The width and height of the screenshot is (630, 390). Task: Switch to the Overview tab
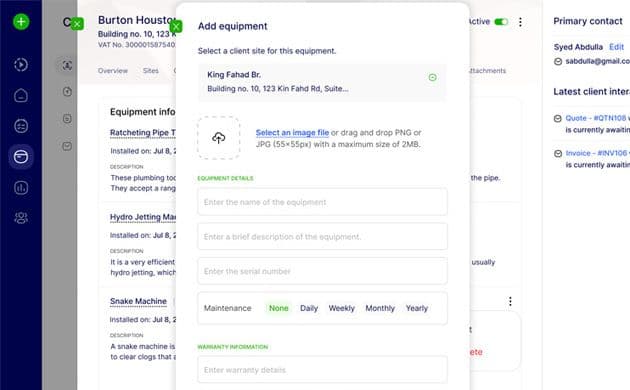coord(113,71)
